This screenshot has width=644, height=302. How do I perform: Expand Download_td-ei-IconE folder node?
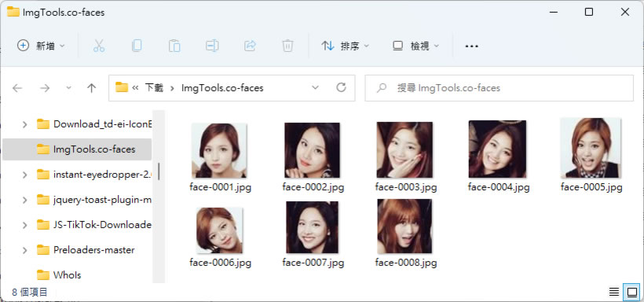click(24, 124)
